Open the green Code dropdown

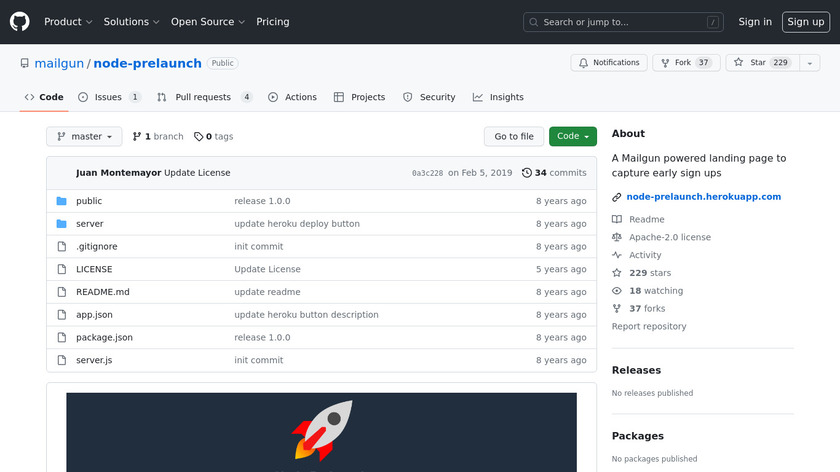pos(572,137)
